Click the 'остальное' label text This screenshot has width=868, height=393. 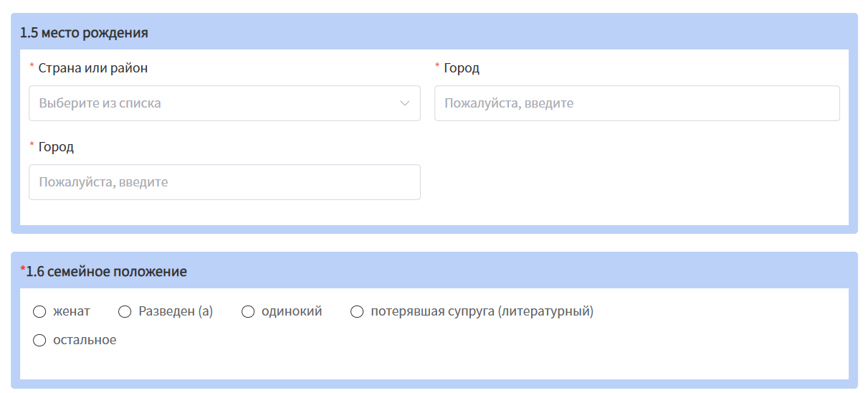85,340
